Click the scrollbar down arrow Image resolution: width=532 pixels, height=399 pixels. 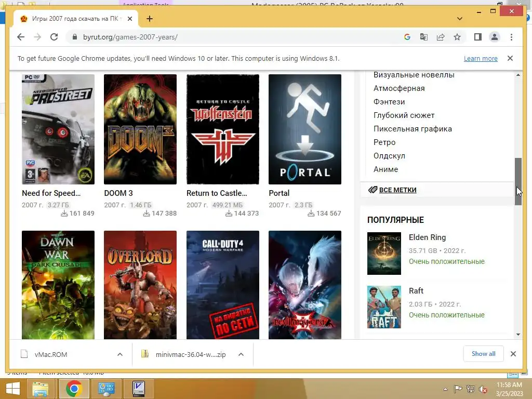pyautogui.click(x=518, y=335)
